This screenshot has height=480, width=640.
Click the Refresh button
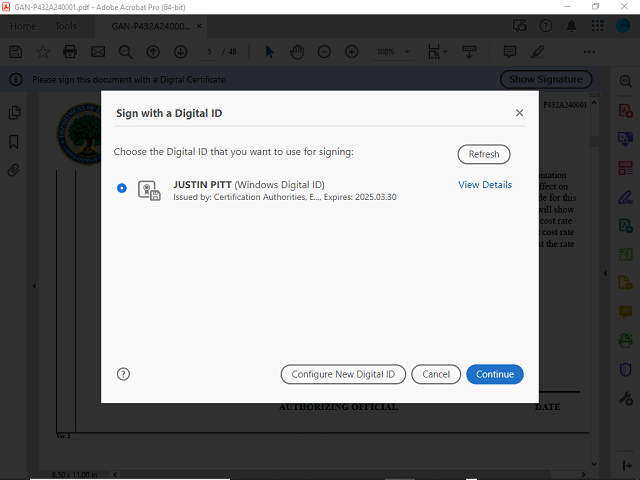(x=484, y=154)
